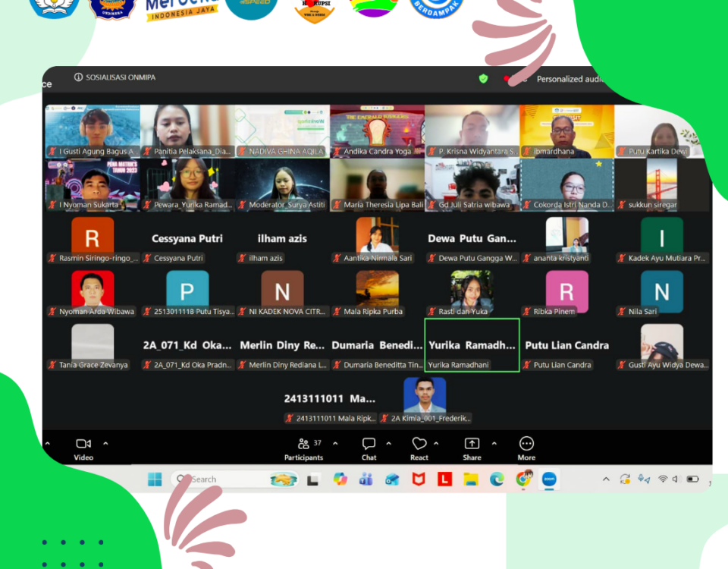Select the Rasti dan Yuka participant tile
The width and height of the screenshot is (728, 569).
coord(472,292)
